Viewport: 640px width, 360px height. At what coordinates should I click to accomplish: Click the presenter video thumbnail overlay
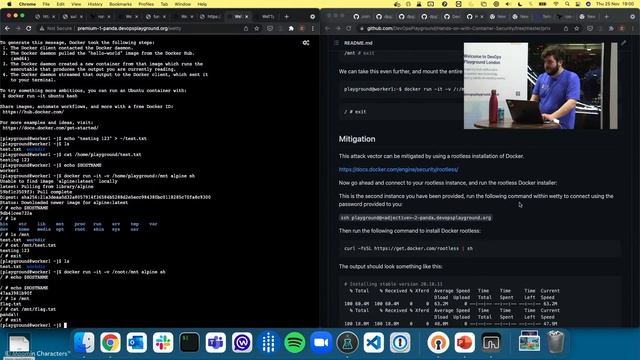pos(540,86)
